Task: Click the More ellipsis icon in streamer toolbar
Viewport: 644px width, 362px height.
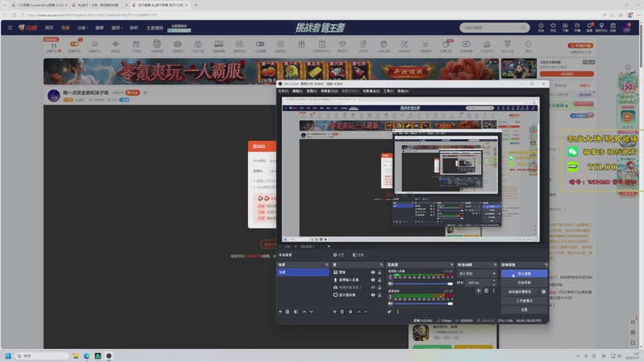Action: click(x=528, y=46)
